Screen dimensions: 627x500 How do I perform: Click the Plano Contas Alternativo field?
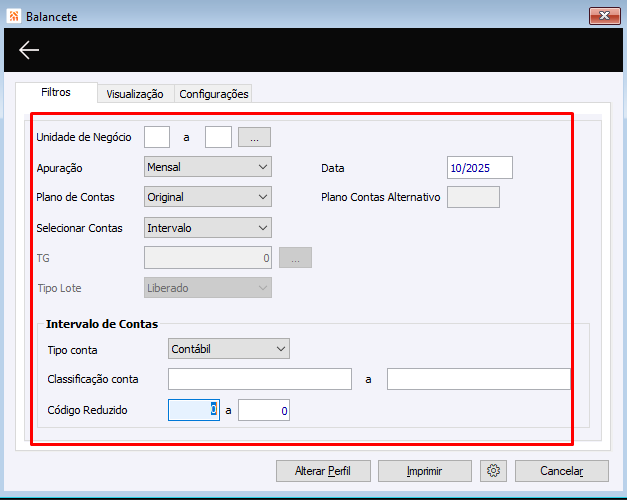pos(473,197)
